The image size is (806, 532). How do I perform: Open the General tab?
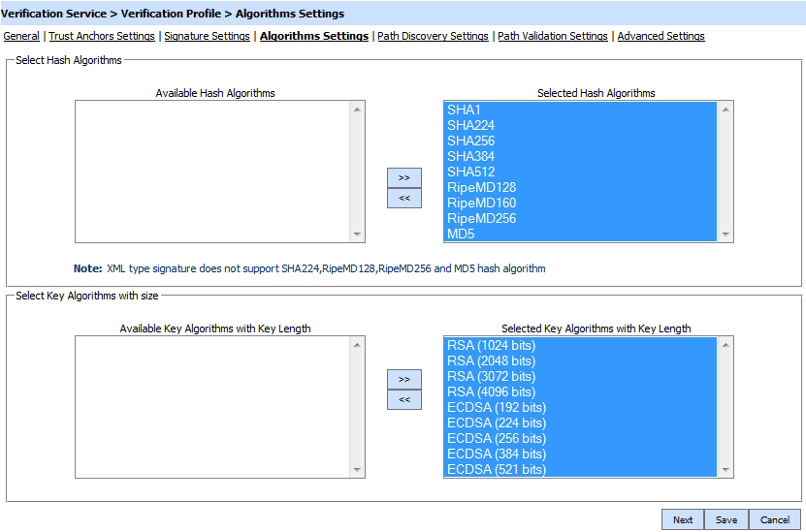(x=21, y=36)
